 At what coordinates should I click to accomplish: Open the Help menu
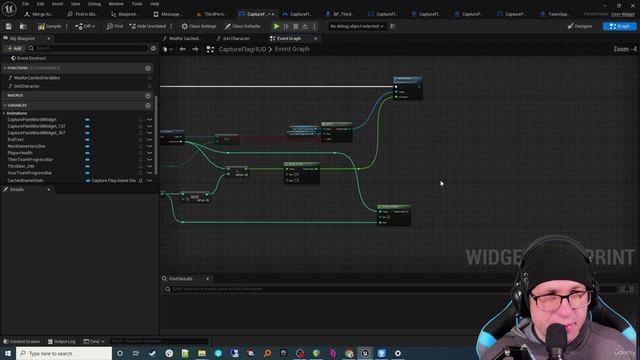click(x=154, y=4)
